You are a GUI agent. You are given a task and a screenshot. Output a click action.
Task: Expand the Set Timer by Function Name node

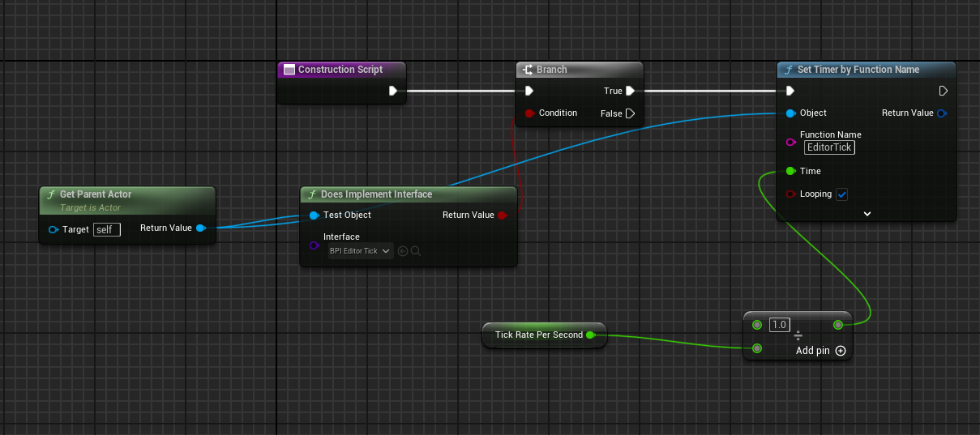[x=867, y=214]
